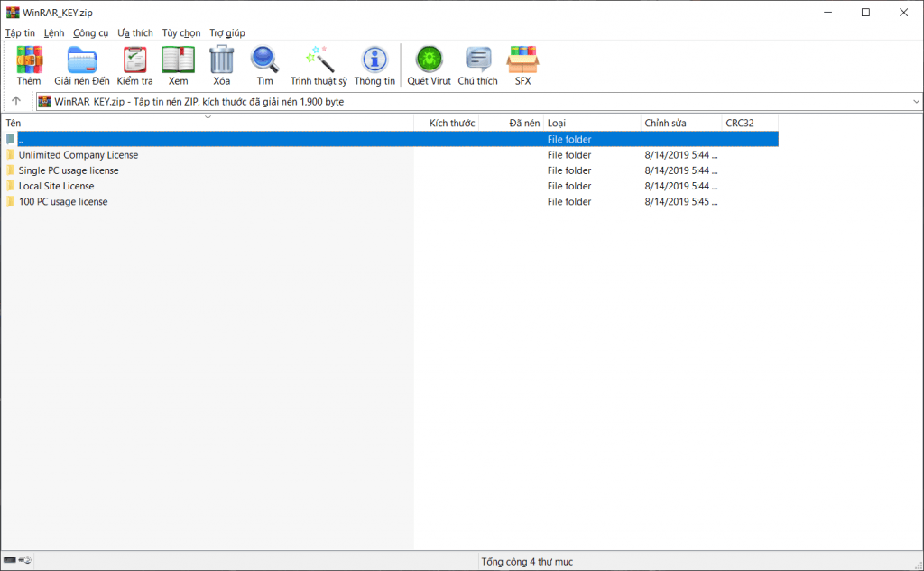Sort by CRC32 column header
Image resolution: width=924 pixels, height=571 pixels.
pos(750,123)
